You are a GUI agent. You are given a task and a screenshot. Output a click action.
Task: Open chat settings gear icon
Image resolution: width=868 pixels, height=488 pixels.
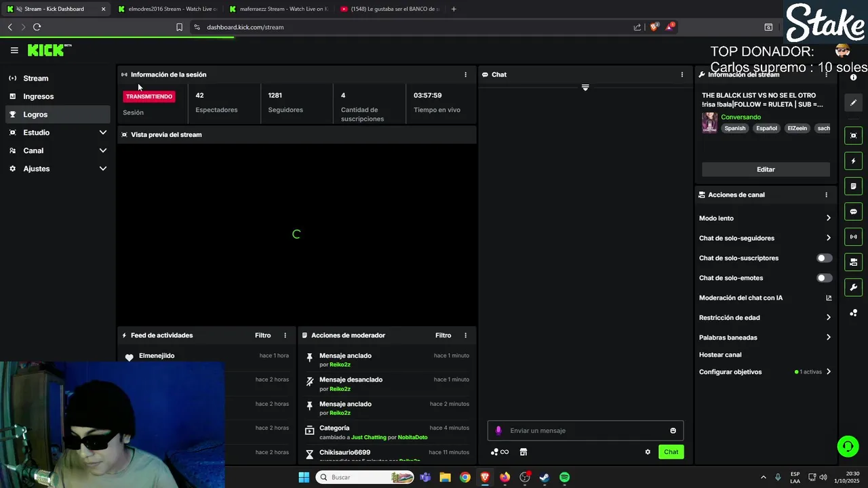(648, 452)
